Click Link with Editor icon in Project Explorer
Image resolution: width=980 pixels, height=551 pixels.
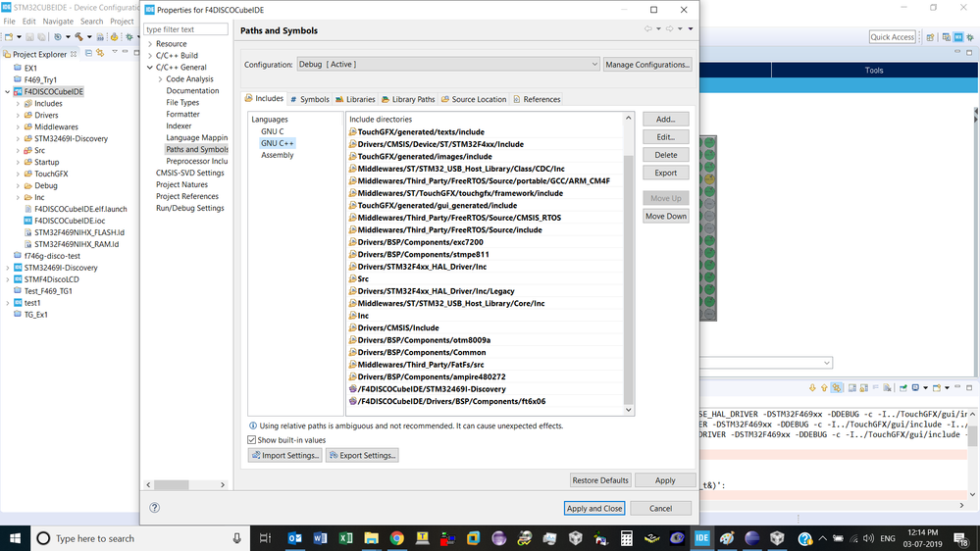pyautogui.click(x=100, y=54)
